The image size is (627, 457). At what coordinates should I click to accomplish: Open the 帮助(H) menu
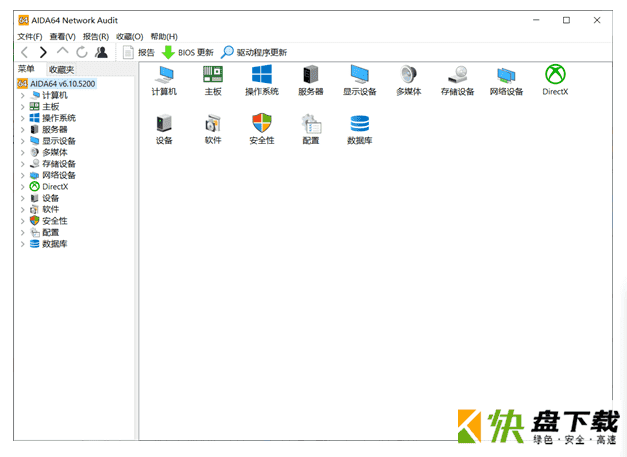coord(164,37)
